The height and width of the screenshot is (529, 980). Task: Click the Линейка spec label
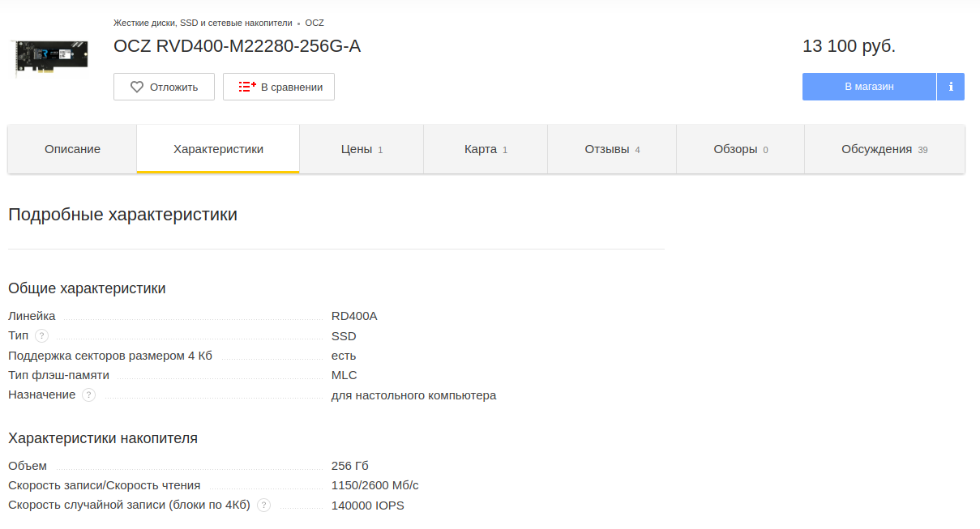32,316
